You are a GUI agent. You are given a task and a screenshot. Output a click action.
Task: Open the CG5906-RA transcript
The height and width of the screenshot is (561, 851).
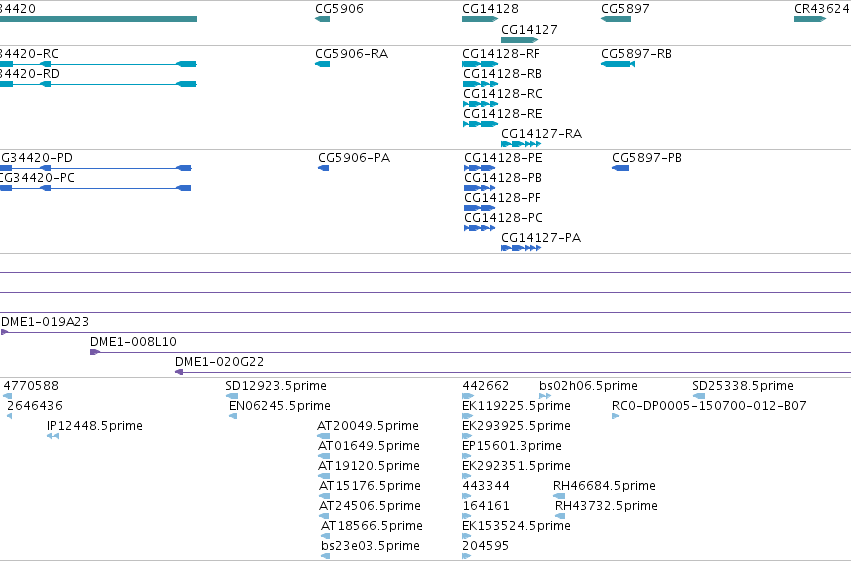[x=322, y=64]
